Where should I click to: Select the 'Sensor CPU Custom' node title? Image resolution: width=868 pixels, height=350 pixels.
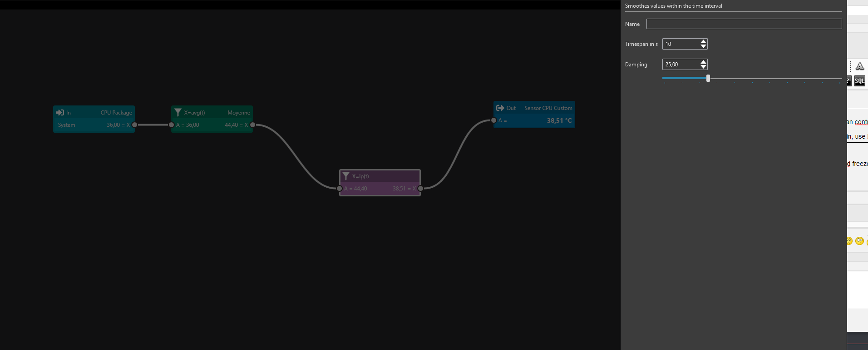point(548,108)
